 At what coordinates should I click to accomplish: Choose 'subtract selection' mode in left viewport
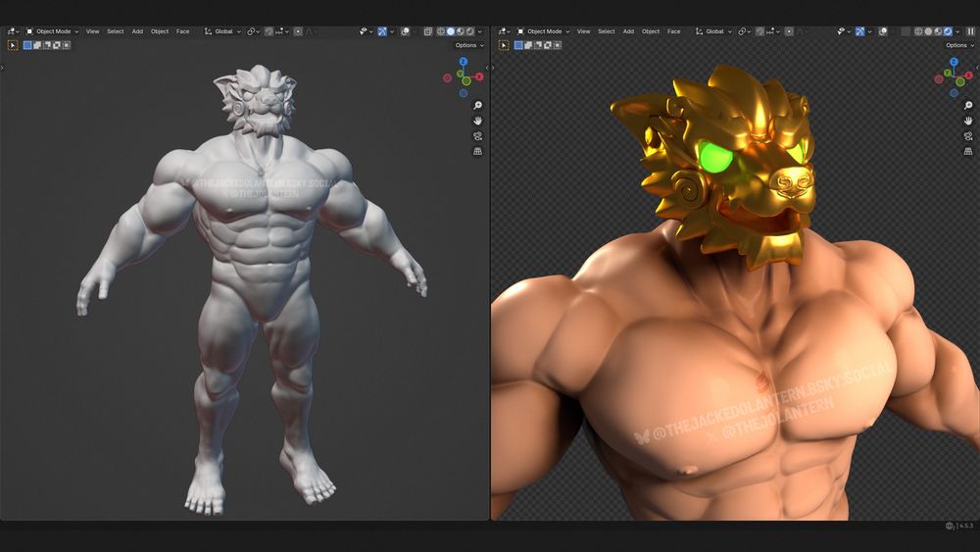point(47,45)
